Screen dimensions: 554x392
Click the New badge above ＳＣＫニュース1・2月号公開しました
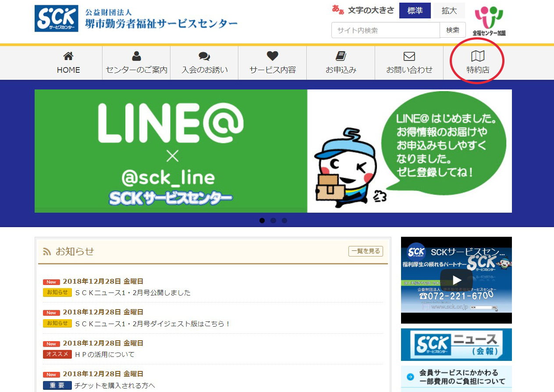coord(51,282)
